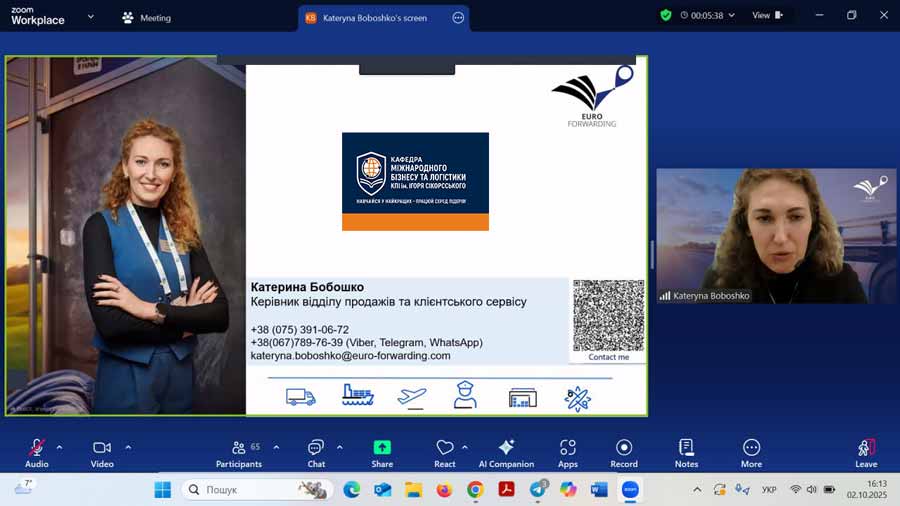Open the More menu in the meeting toolbar
Viewport: 900px width, 506px height.
[x=751, y=449]
